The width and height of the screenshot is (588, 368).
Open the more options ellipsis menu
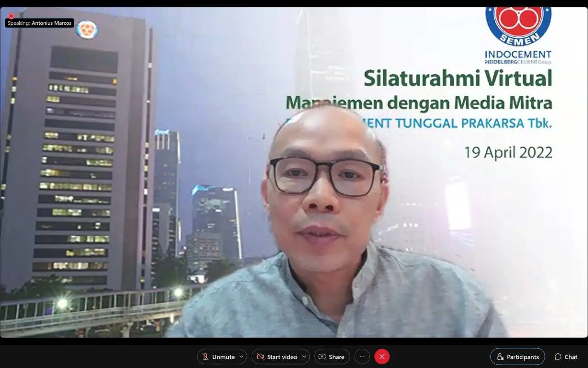(362, 356)
